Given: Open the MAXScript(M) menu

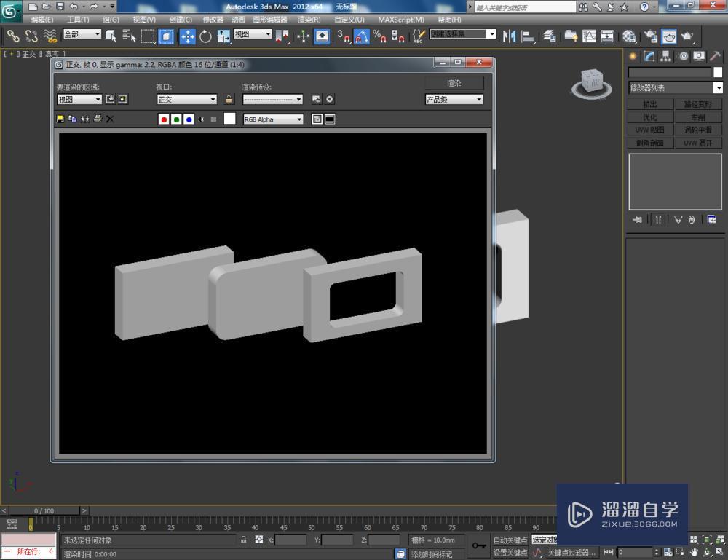Looking at the screenshot, I should pyautogui.click(x=401, y=20).
